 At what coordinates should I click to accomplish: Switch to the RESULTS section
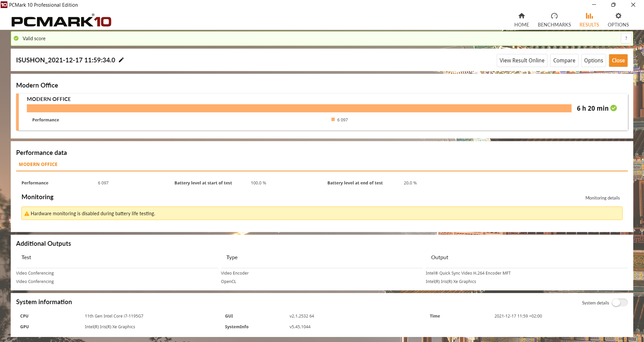click(x=589, y=20)
